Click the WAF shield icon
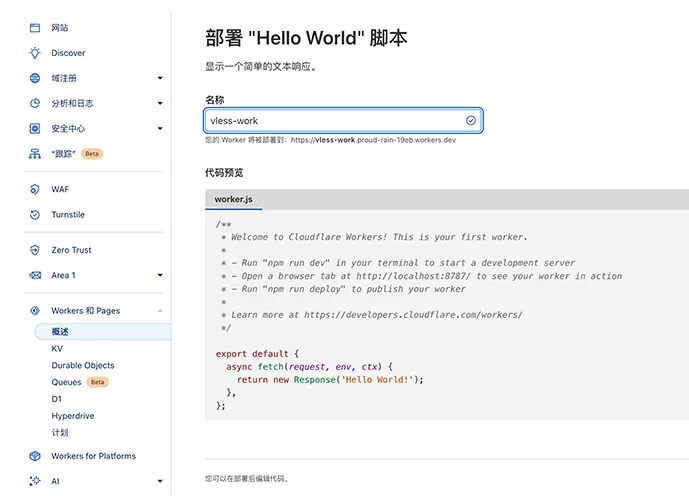The height and width of the screenshot is (496, 689). pos(35,189)
